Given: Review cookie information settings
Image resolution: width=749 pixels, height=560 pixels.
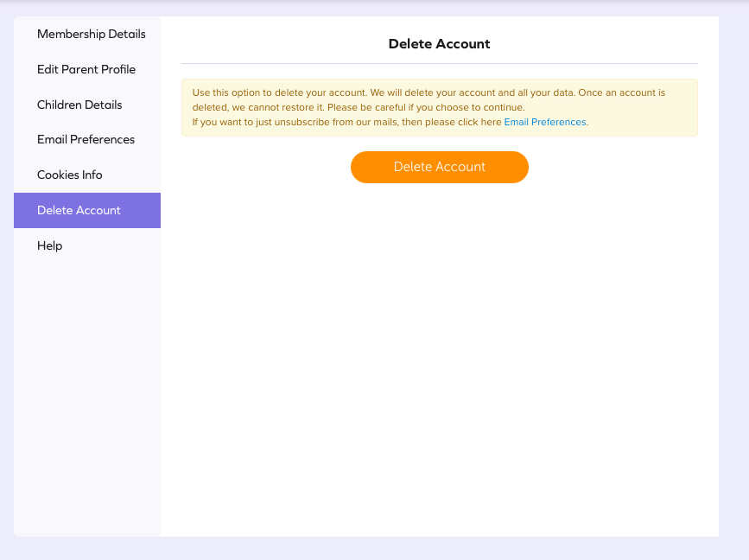Looking at the screenshot, I should [69, 175].
